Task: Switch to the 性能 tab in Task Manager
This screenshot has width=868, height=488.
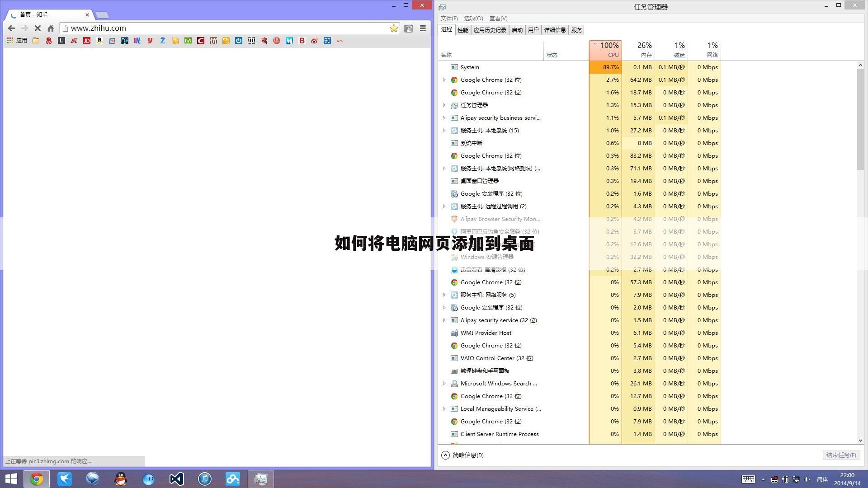Action: (462, 29)
